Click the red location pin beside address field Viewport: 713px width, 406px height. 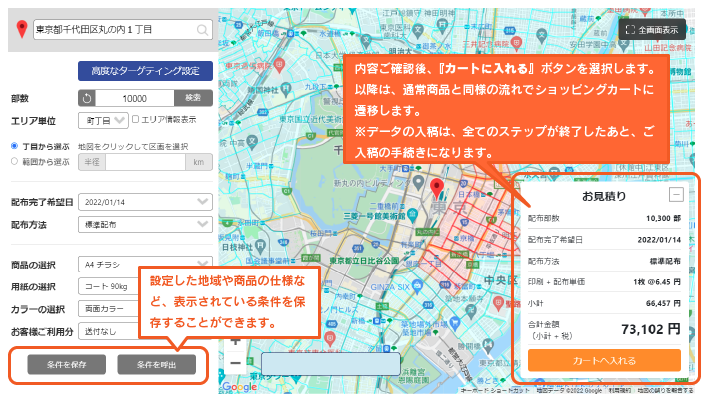pos(21,29)
